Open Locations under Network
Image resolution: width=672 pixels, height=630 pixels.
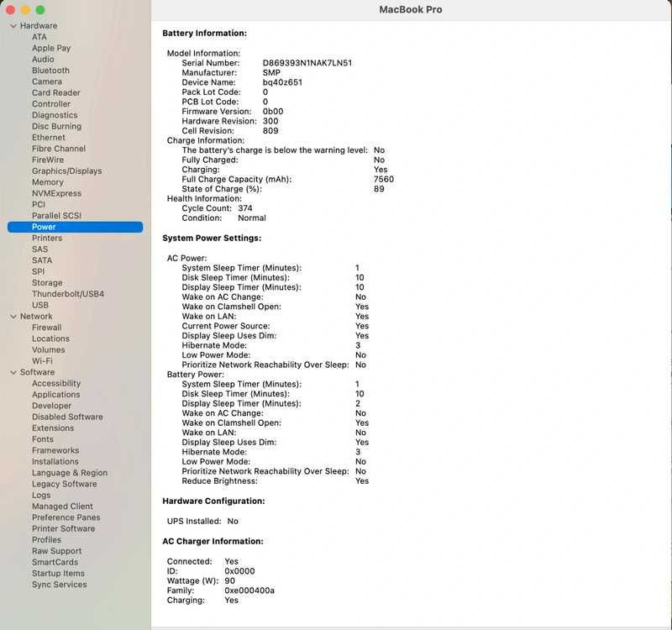[50, 339]
